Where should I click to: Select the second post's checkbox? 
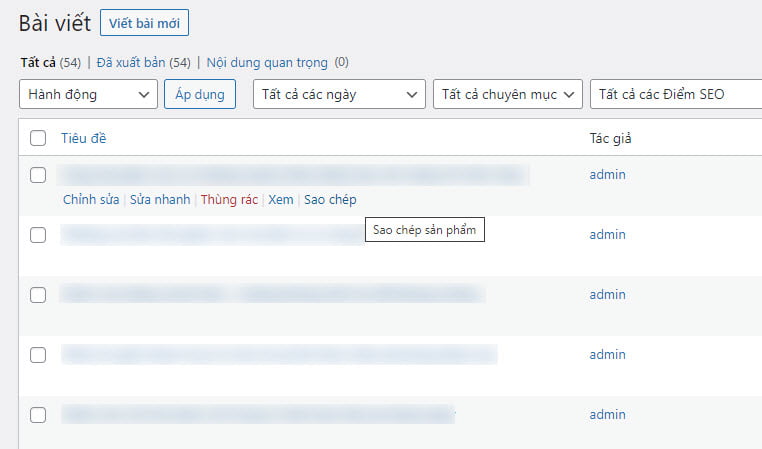click(x=38, y=235)
